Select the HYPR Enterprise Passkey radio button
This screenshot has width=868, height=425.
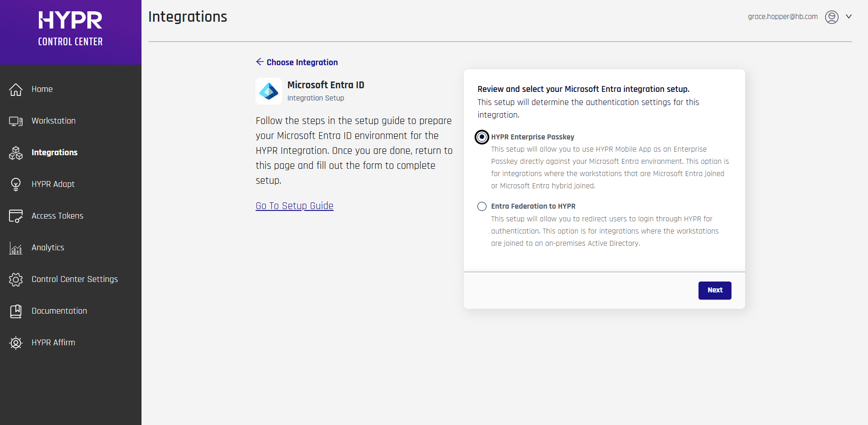tap(482, 137)
